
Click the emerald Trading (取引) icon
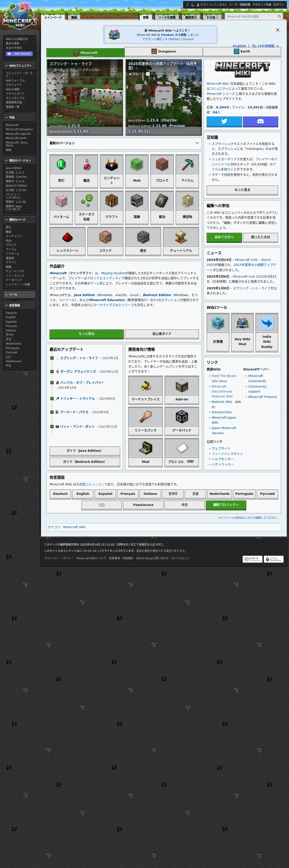[x=61, y=165]
